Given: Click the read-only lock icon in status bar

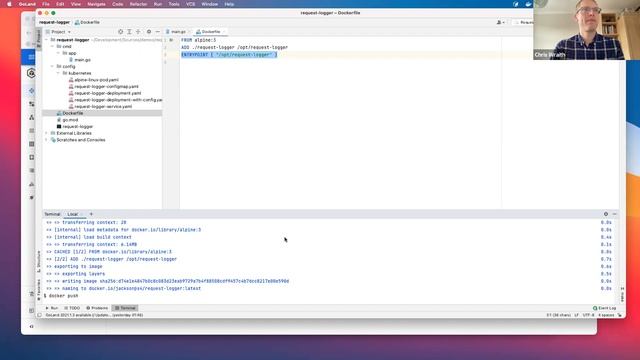Looking at the screenshot, I should click(620, 315).
